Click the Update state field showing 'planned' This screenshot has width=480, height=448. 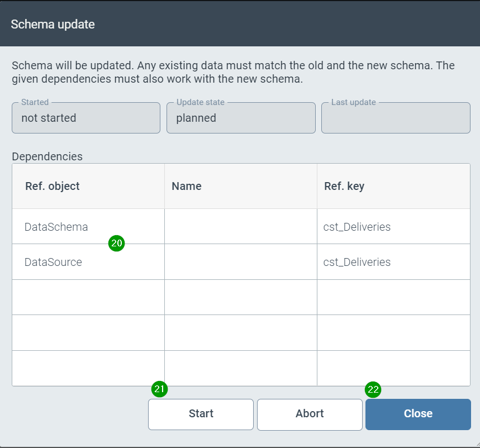pos(240,118)
